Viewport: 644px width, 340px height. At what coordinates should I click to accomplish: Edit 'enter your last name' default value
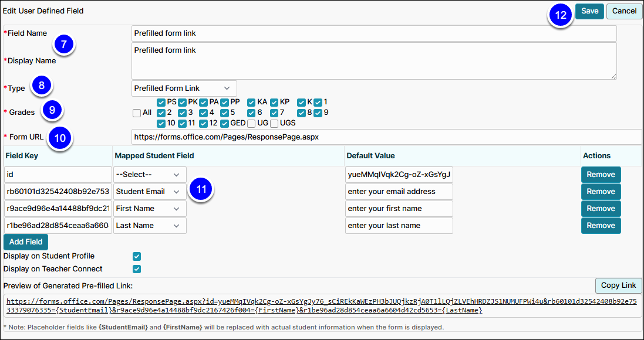[399, 226]
